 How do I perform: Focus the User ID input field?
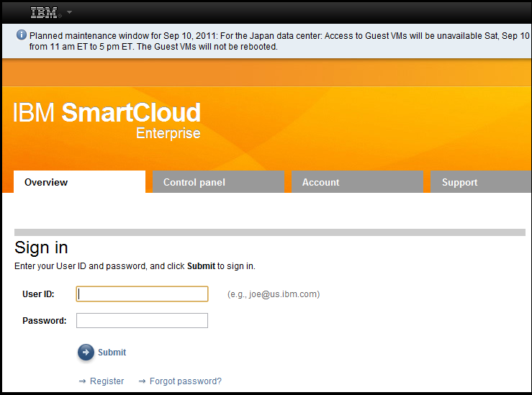pyautogui.click(x=142, y=294)
